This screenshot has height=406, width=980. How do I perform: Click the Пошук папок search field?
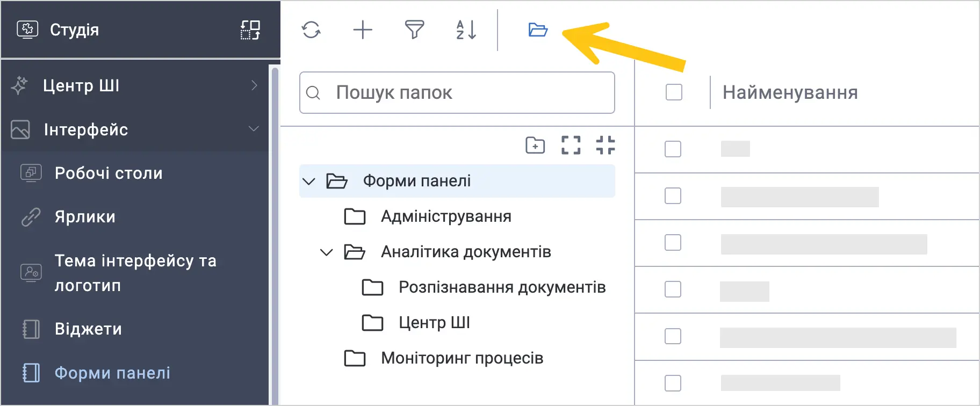pos(457,92)
